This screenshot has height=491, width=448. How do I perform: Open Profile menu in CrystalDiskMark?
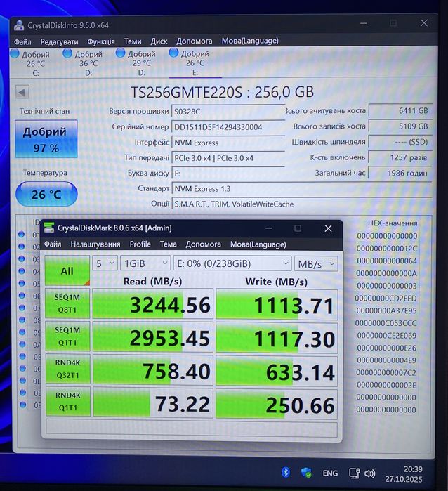tap(140, 244)
